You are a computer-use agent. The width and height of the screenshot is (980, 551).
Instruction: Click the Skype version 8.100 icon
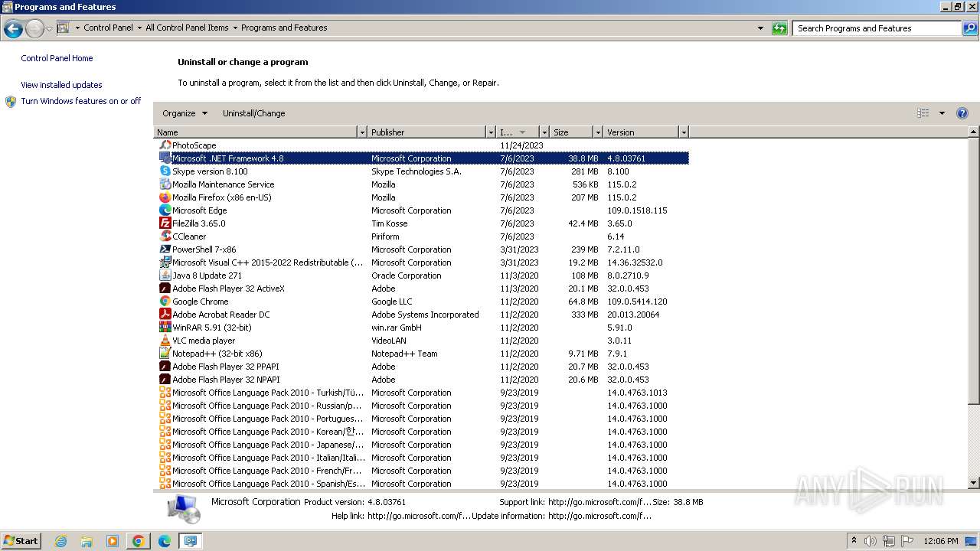pos(165,171)
